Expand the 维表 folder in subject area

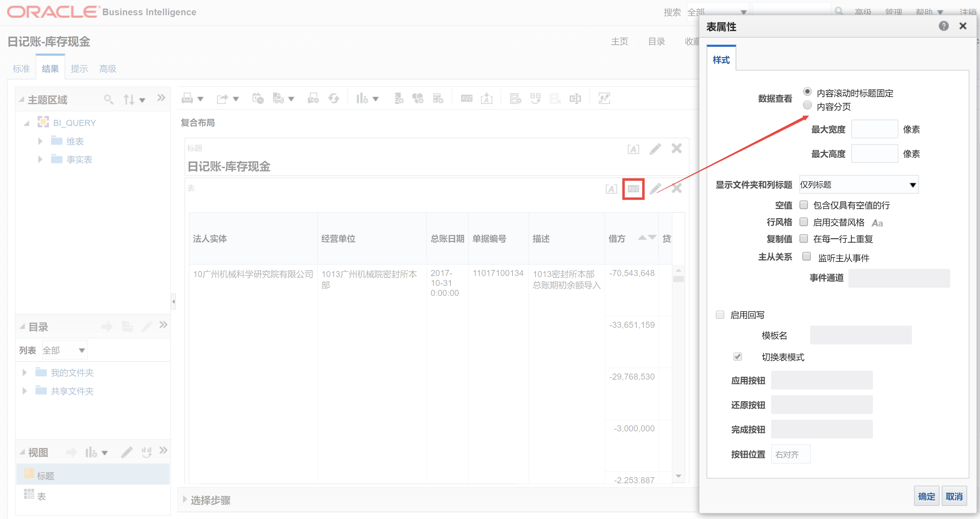pyautogui.click(x=40, y=142)
